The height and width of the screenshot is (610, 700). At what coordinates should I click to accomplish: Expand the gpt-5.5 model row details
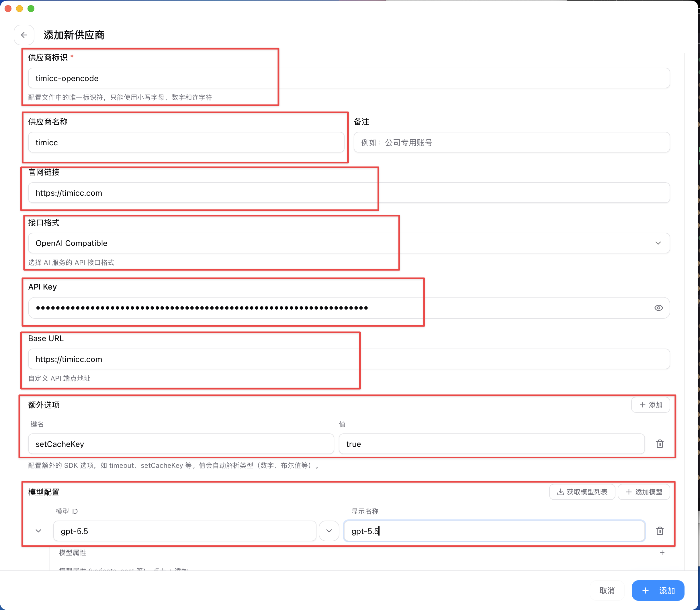tap(38, 531)
